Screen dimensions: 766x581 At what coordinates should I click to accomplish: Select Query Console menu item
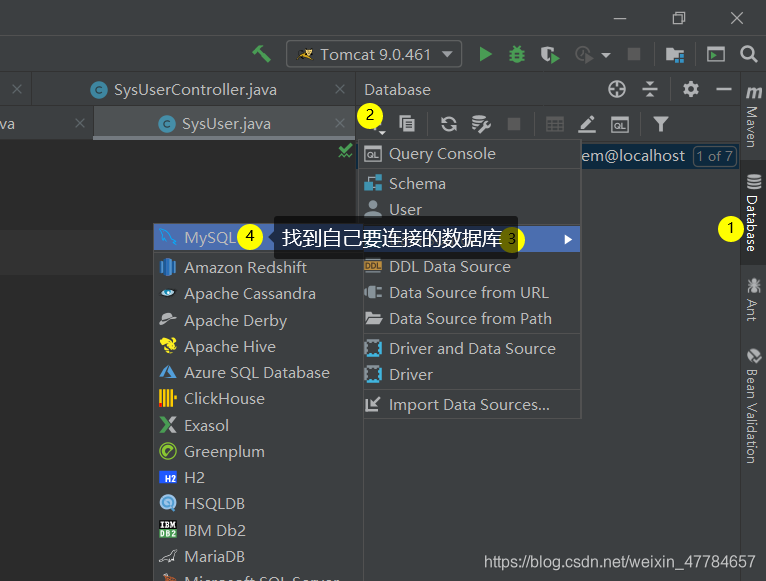click(469, 154)
